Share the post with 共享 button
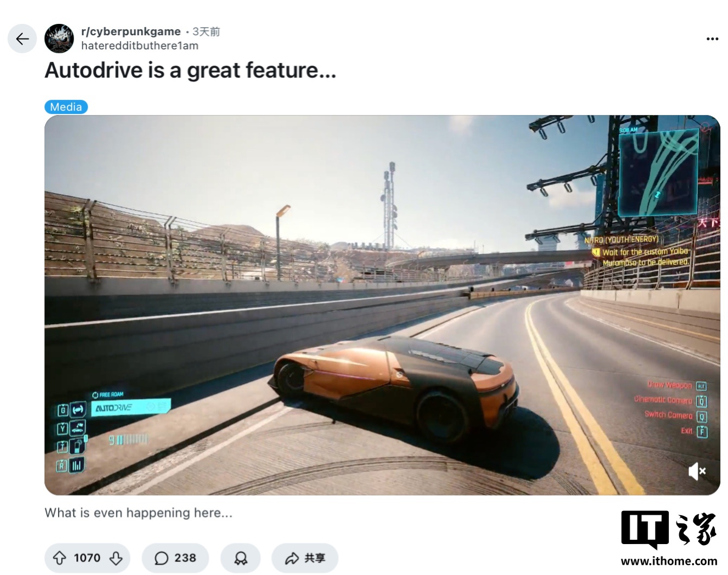 click(305, 558)
